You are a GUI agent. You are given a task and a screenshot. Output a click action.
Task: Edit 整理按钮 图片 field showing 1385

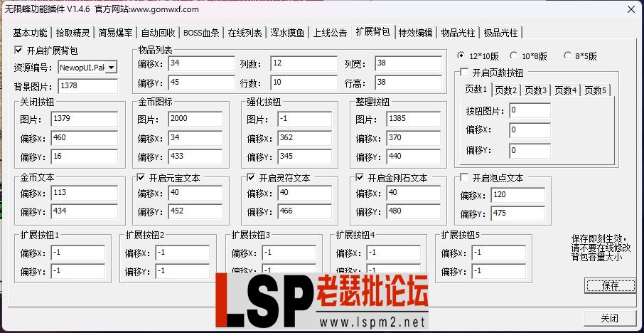click(413, 120)
